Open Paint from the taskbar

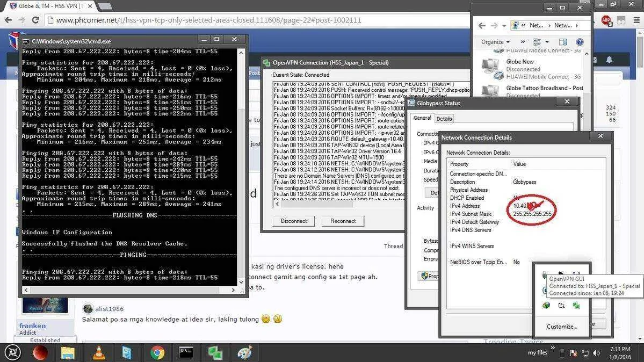(245, 353)
